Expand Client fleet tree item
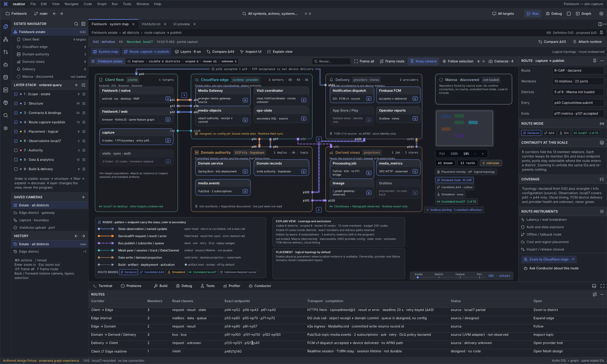The image size is (607, 364). point(50,39)
